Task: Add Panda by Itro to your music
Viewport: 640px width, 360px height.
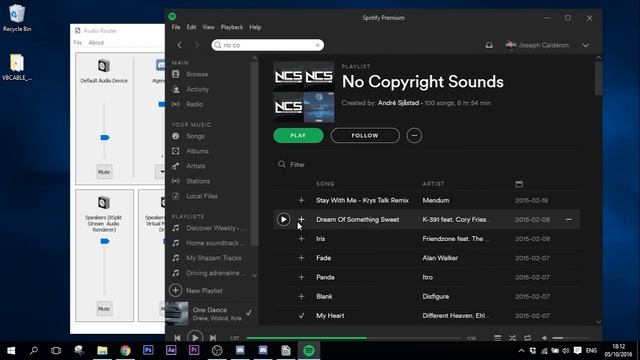Action: (x=301, y=277)
